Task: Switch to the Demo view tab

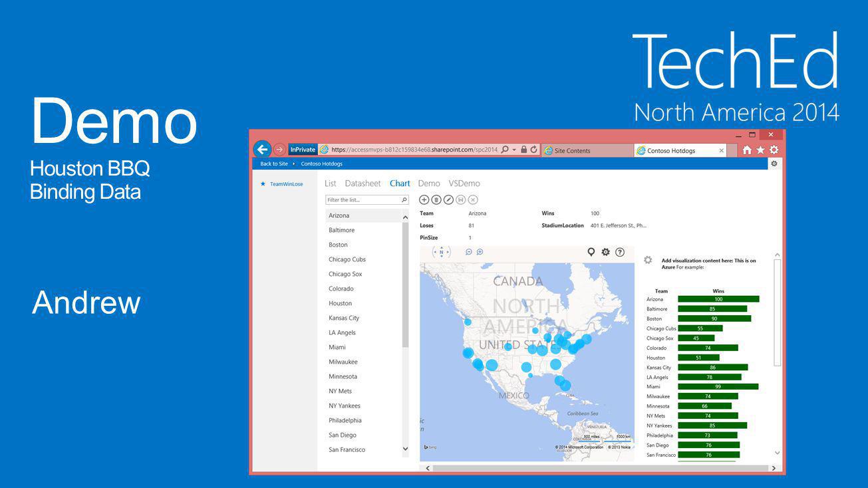Action: click(429, 183)
